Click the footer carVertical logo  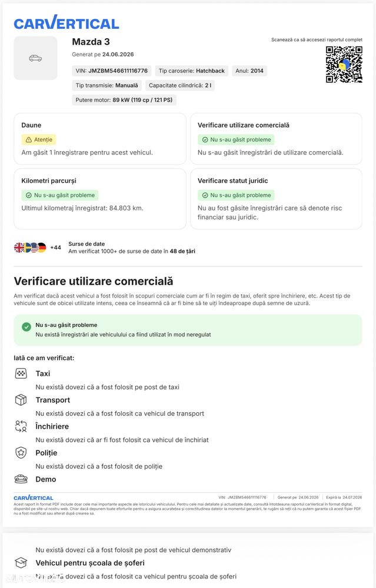point(34,497)
